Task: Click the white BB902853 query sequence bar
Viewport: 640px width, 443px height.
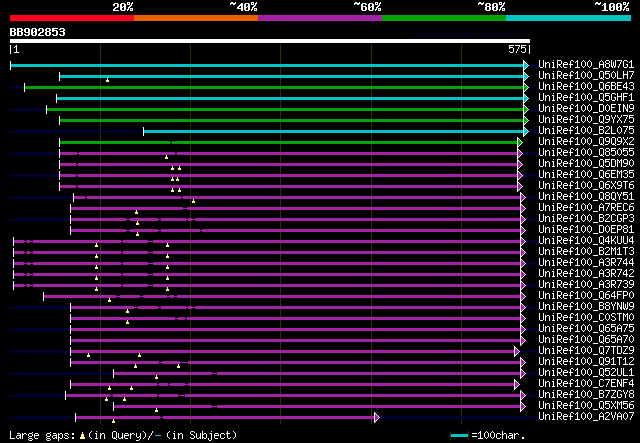Action: pos(270,41)
